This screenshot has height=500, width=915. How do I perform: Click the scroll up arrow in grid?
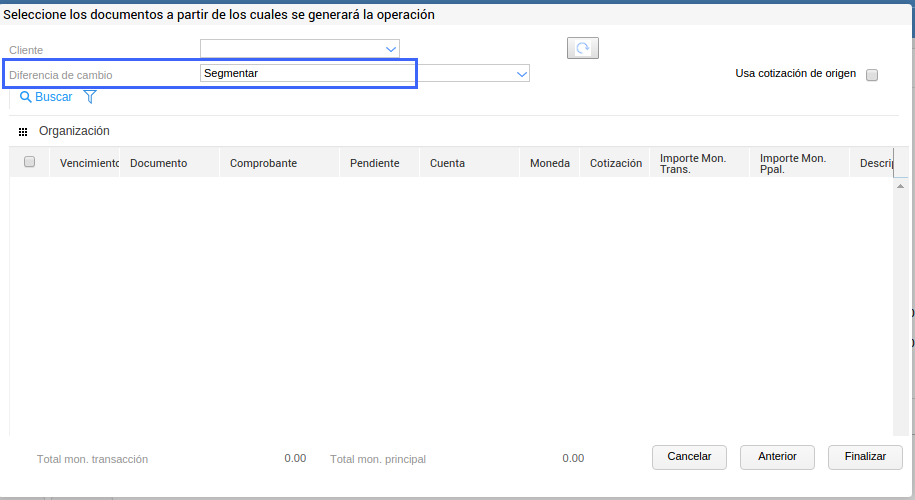(900, 187)
